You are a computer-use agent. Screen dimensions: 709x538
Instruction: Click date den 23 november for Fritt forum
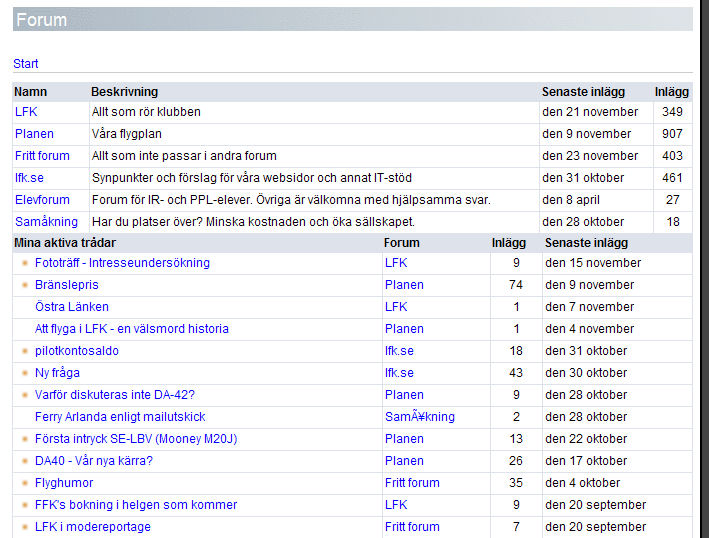(x=590, y=156)
